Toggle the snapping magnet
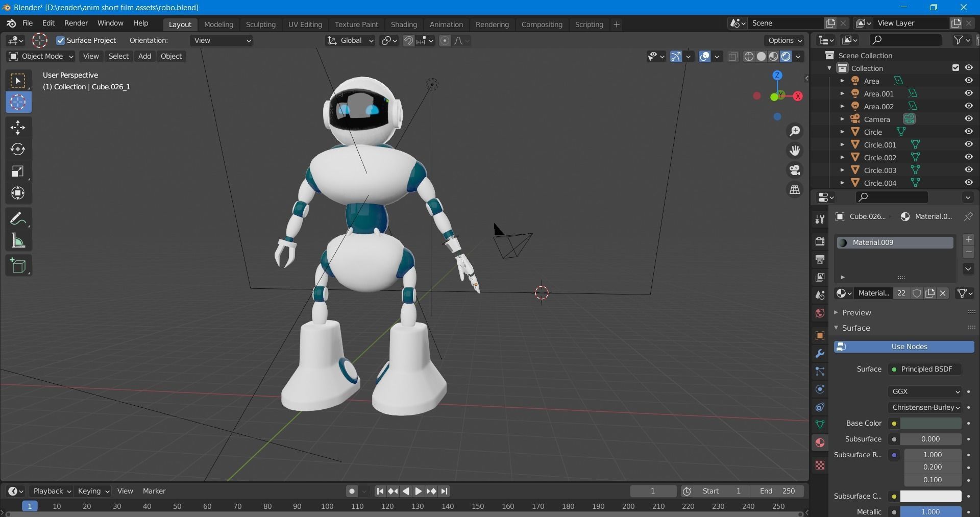Image resolution: width=980 pixels, height=517 pixels. pos(408,41)
